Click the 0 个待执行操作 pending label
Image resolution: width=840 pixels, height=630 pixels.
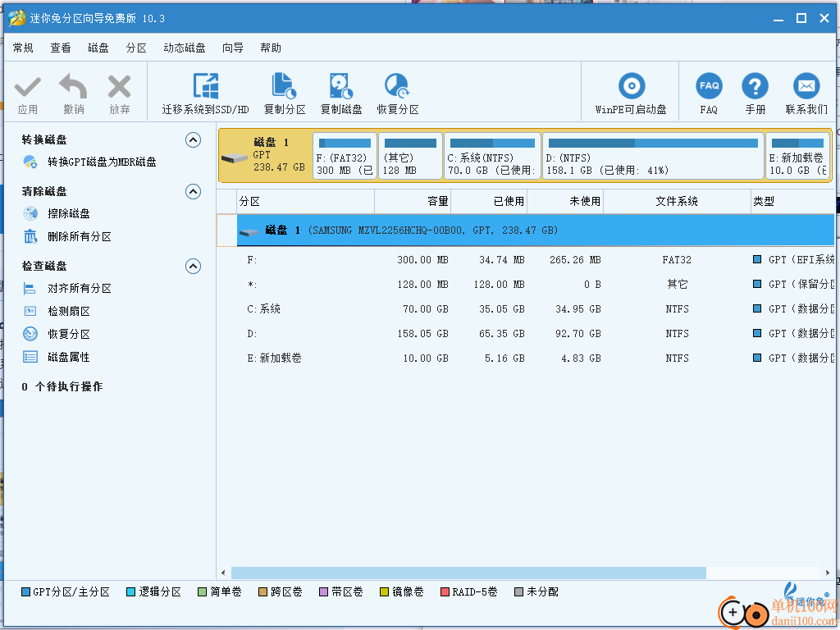coord(62,387)
